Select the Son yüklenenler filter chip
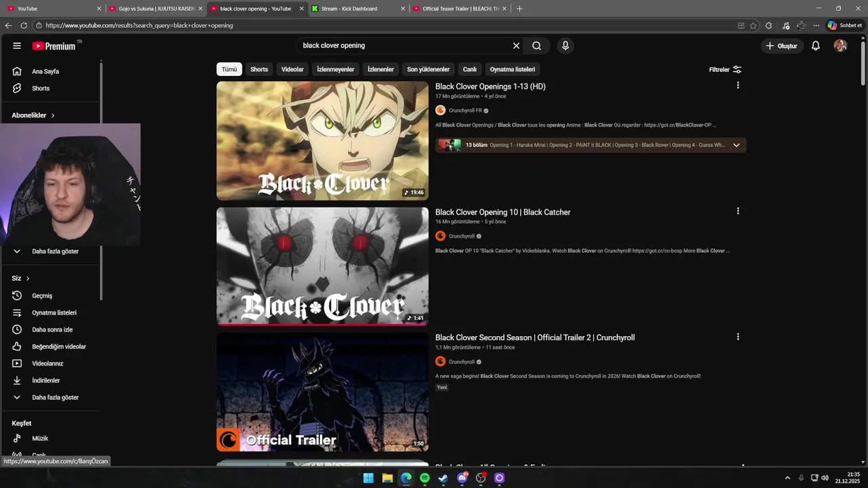This screenshot has height=488, width=868. (x=428, y=69)
